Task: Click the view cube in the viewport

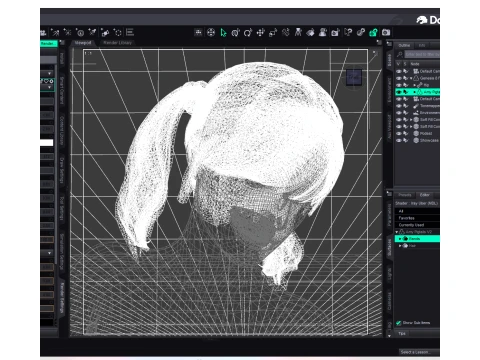Action: pyautogui.click(x=354, y=78)
